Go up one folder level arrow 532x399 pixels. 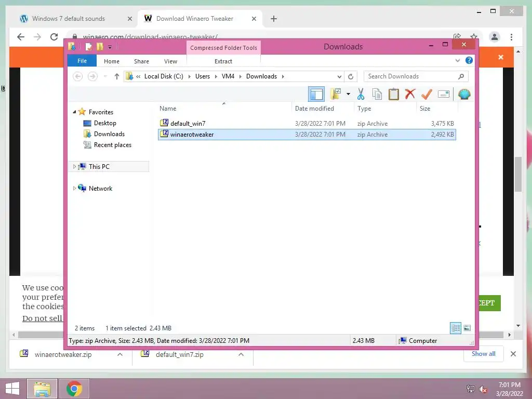(x=117, y=76)
